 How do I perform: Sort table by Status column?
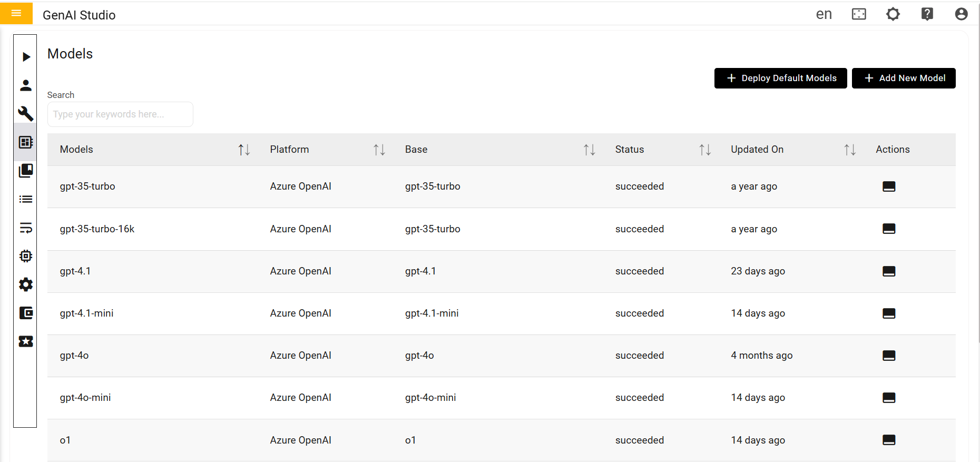[705, 150]
